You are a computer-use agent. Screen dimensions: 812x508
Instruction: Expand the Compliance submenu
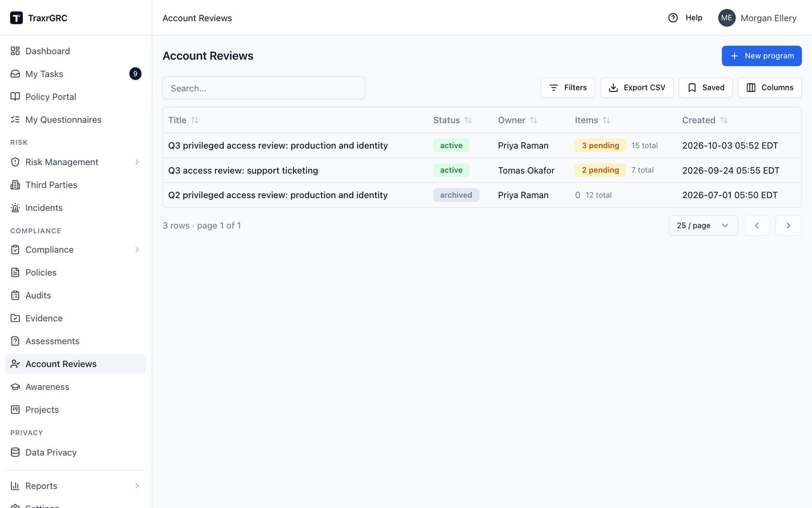click(x=137, y=249)
